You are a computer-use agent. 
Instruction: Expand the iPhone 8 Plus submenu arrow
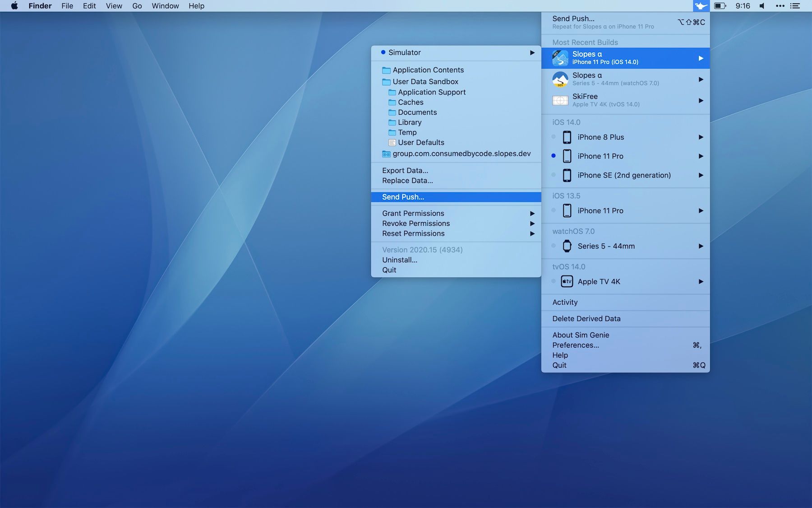point(701,137)
